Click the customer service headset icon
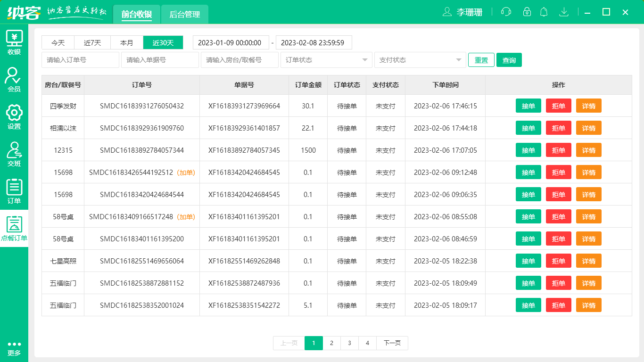The width and height of the screenshot is (644, 362). coord(506,12)
